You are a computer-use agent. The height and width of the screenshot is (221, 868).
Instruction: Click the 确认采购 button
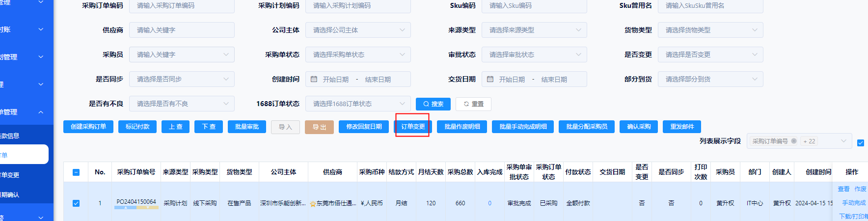coord(639,127)
